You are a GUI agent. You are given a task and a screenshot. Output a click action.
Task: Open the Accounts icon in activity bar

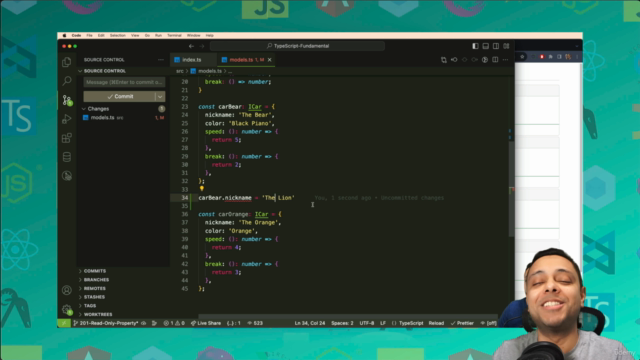point(67,290)
